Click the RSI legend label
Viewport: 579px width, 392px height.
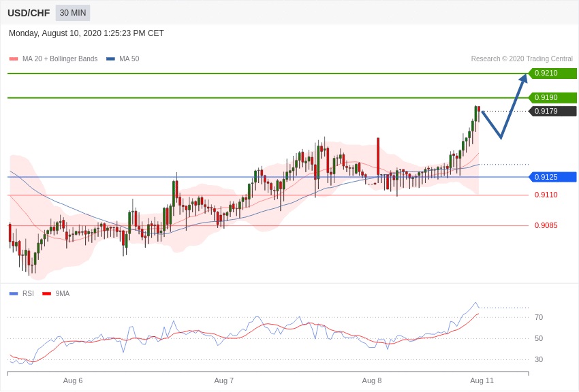pos(28,293)
